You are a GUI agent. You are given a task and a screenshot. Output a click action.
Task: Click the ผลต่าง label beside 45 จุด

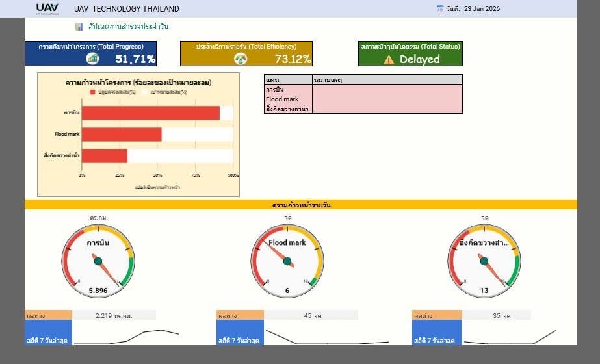coord(240,315)
